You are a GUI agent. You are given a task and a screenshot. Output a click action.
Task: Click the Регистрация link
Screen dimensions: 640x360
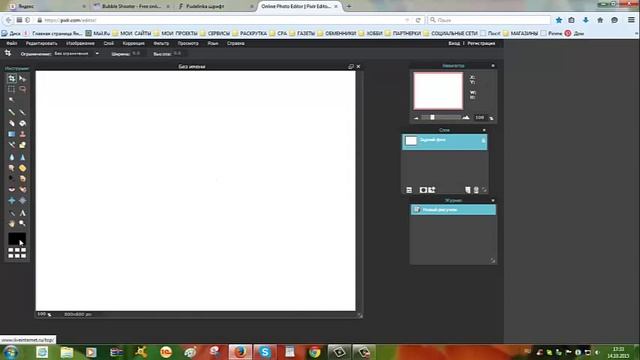481,43
